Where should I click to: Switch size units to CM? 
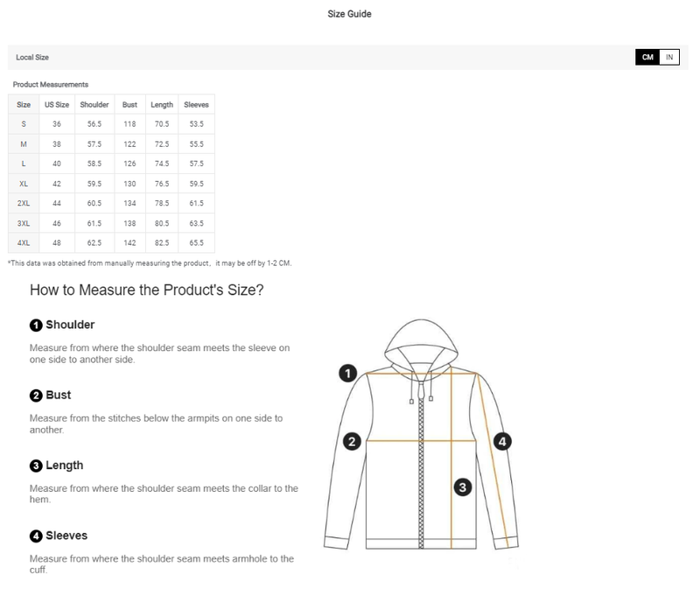tap(647, 58)
